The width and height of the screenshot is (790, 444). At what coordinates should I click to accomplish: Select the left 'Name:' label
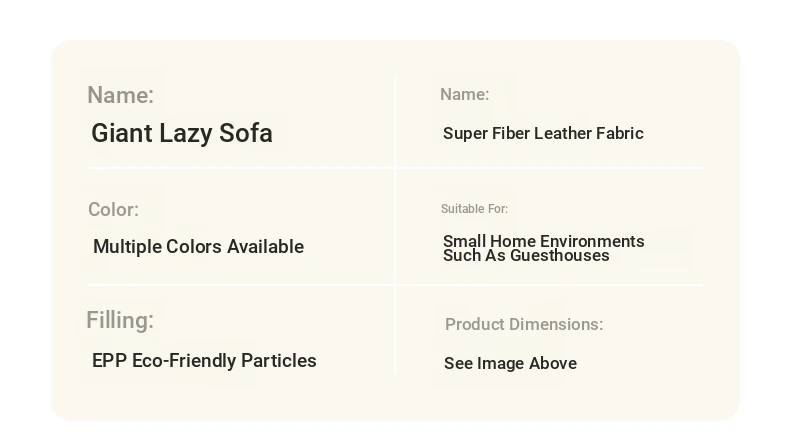pos(120,95)
